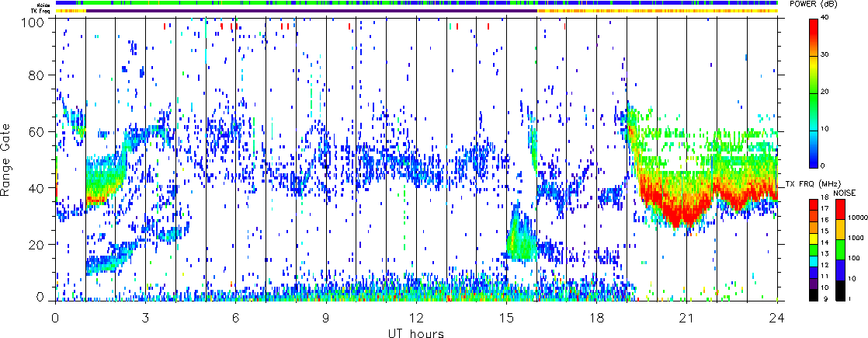The width and height of the screenshot is (868, 338).
Task: Click the "Range Gate" y-axis title
Action: click(x=7, y=161)
